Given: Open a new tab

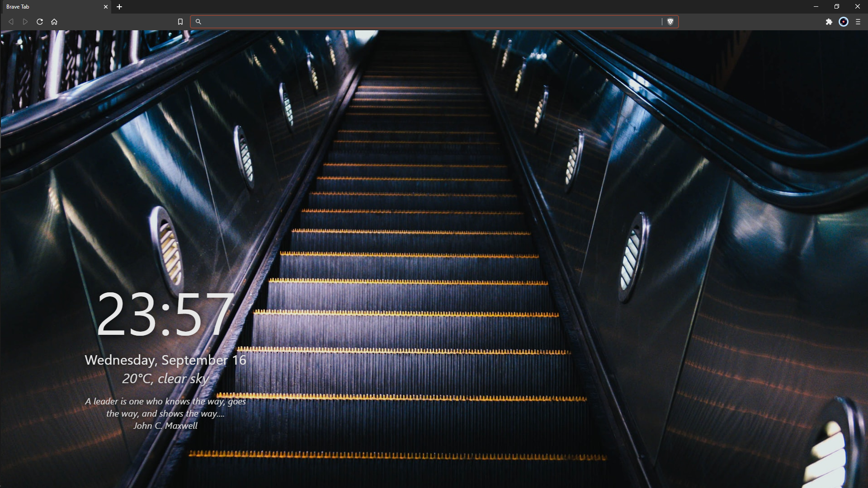Looking at the screenshot, I should pyautogui.click(x=119, y=7).
